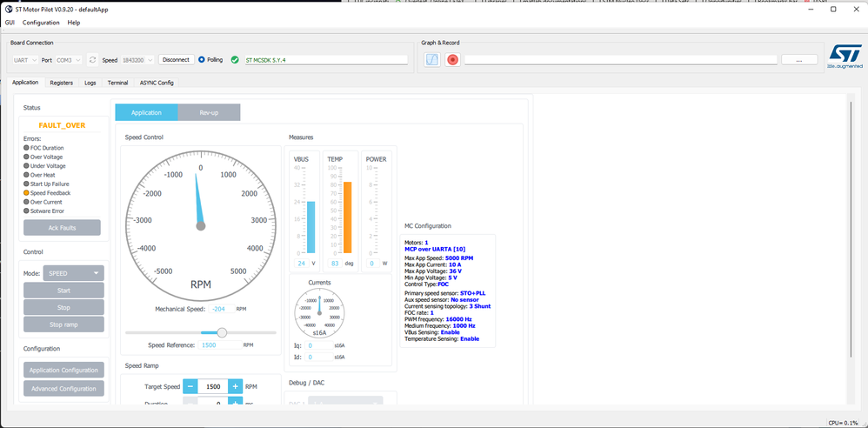Start recording with the red record icon

[452, 60]
